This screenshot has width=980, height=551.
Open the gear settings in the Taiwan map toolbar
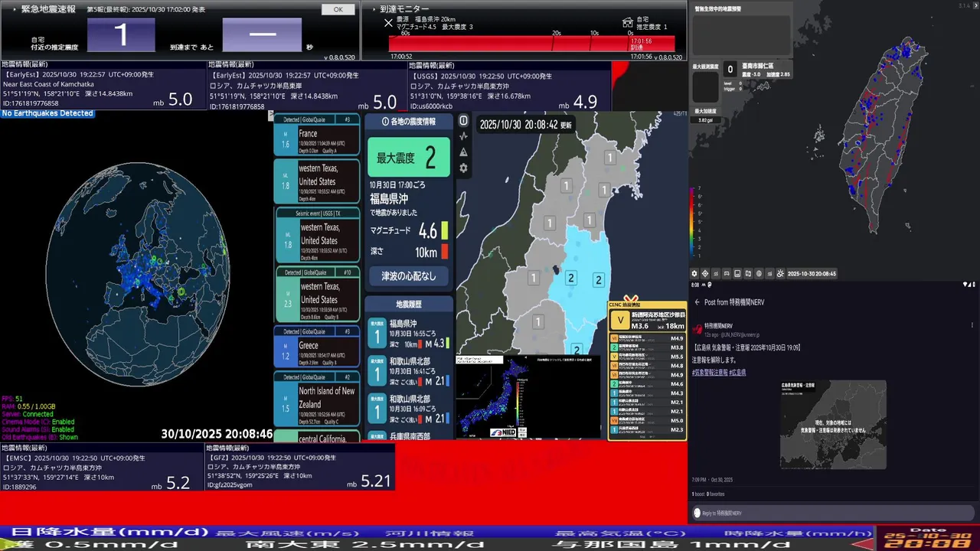pos(694,273)
